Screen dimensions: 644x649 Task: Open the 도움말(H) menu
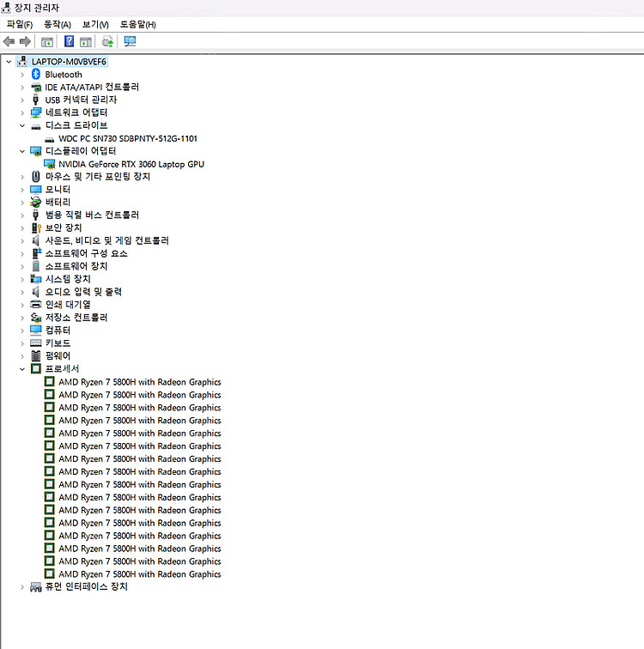[138, 24]
